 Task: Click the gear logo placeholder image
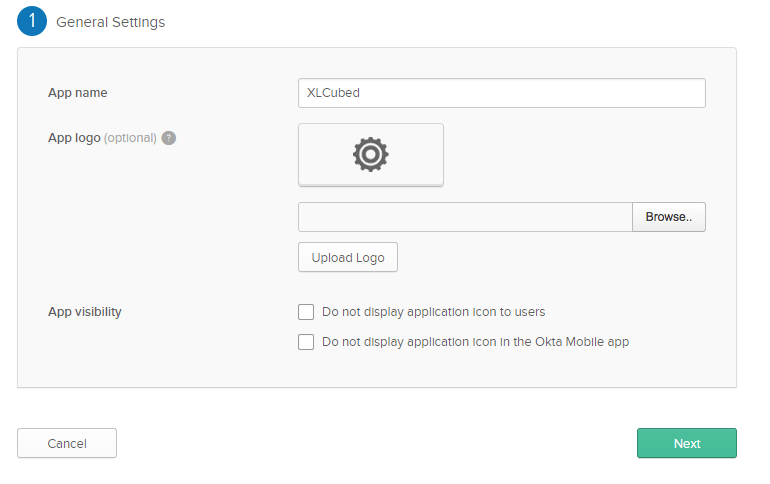click(x=371, y=154)
